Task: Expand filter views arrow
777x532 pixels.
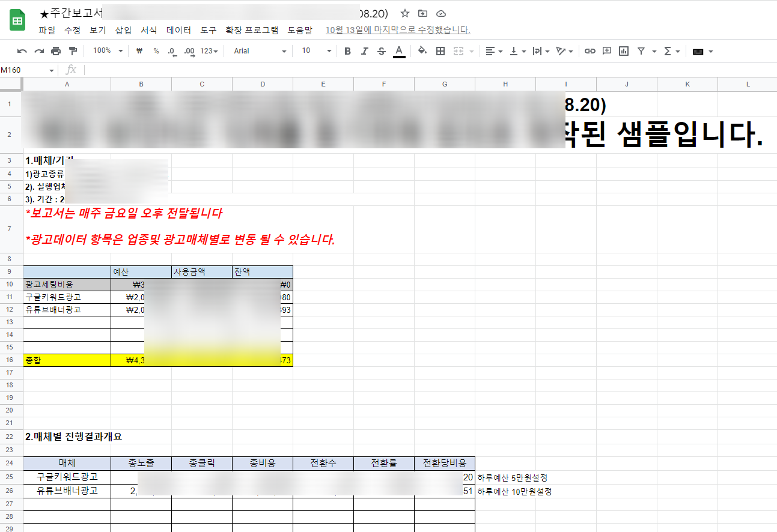Action: (654, 52)
